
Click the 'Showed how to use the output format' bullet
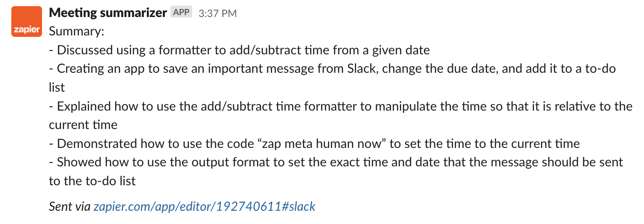[x=336, y=172]
